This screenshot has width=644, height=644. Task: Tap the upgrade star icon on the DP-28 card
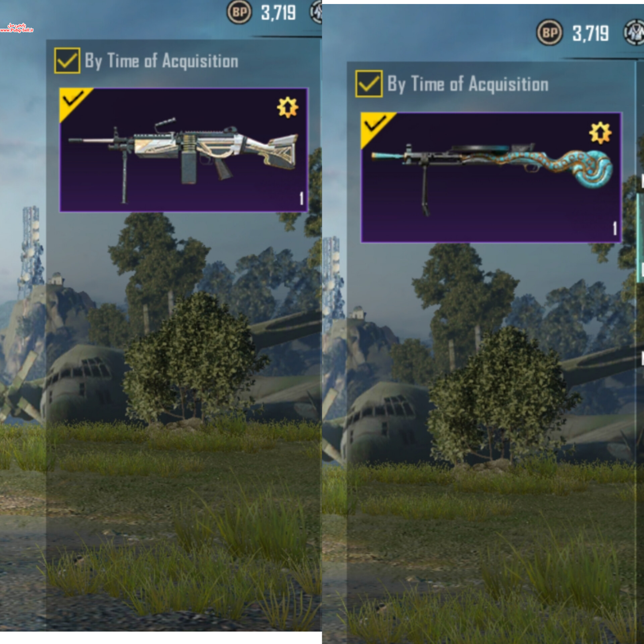tap(600, 133)
